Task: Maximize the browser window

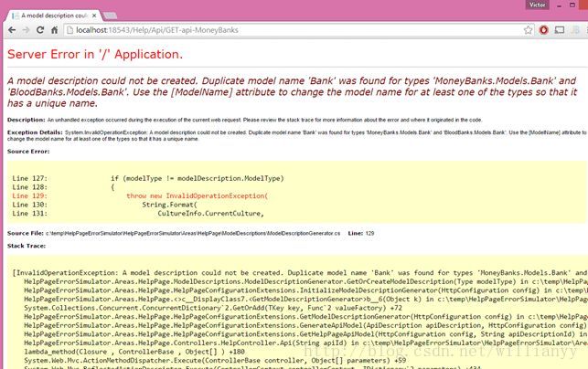Action: pos(572,5)
